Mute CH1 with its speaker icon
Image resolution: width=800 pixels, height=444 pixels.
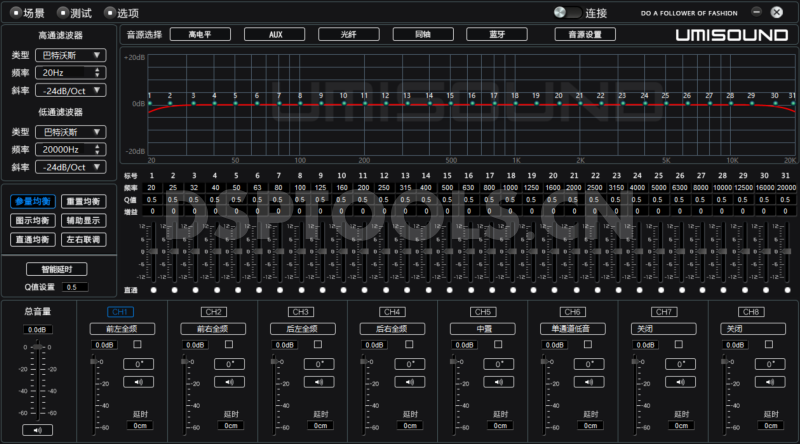click(138, 382)
